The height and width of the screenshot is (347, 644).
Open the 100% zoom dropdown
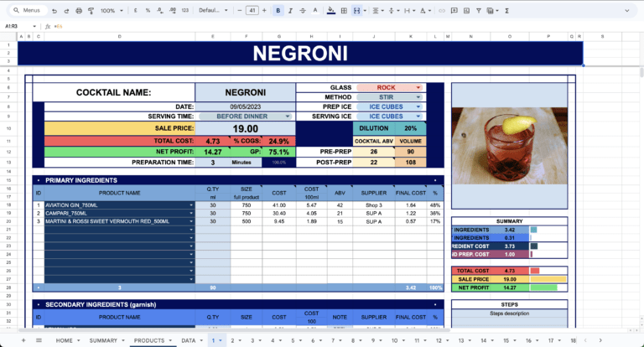click(x=112, y=11)
